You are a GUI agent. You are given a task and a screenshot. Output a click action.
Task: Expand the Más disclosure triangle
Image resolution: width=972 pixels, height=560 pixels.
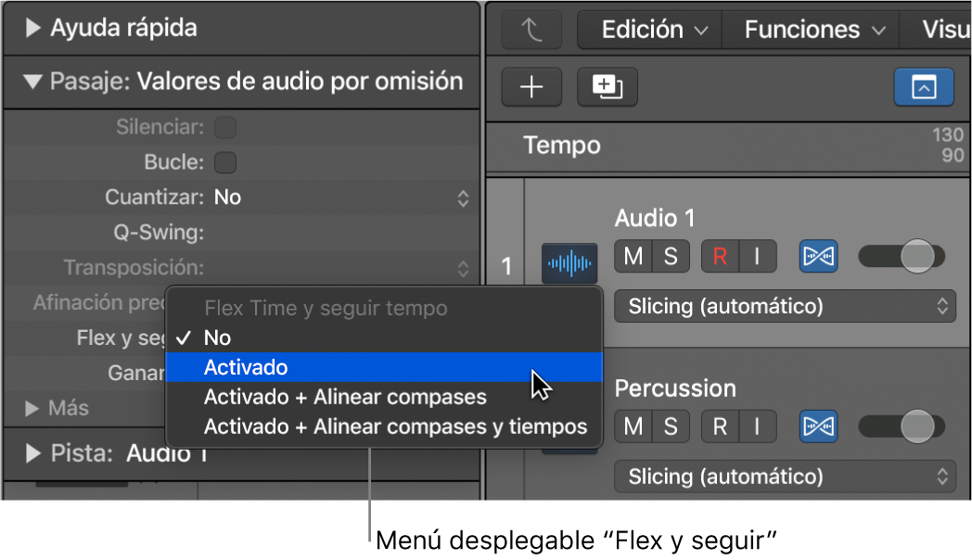(32, 408)
